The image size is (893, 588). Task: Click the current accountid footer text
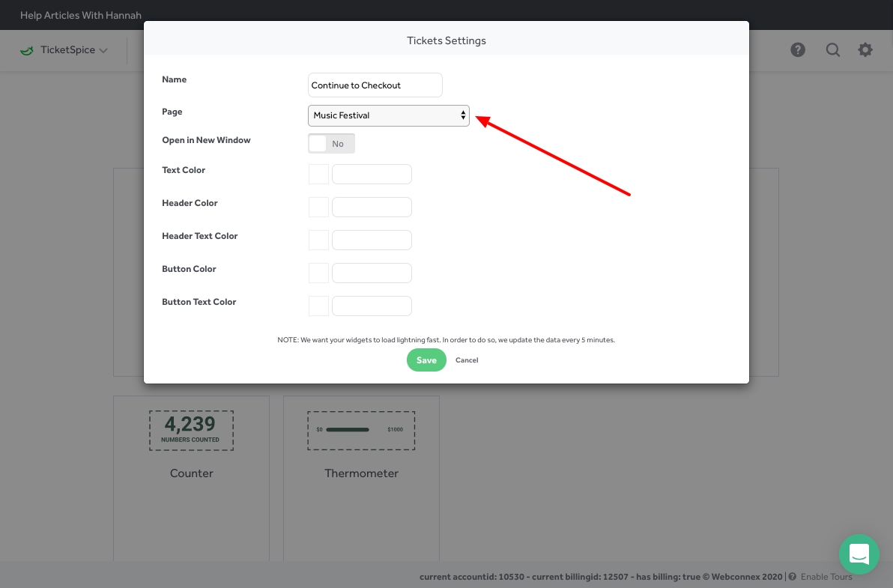tap(601, 577)
